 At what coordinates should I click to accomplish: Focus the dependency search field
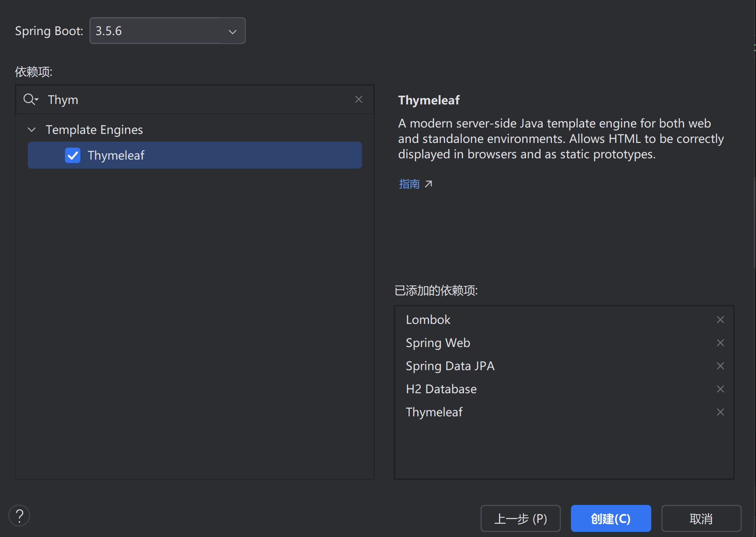point(195,99)
